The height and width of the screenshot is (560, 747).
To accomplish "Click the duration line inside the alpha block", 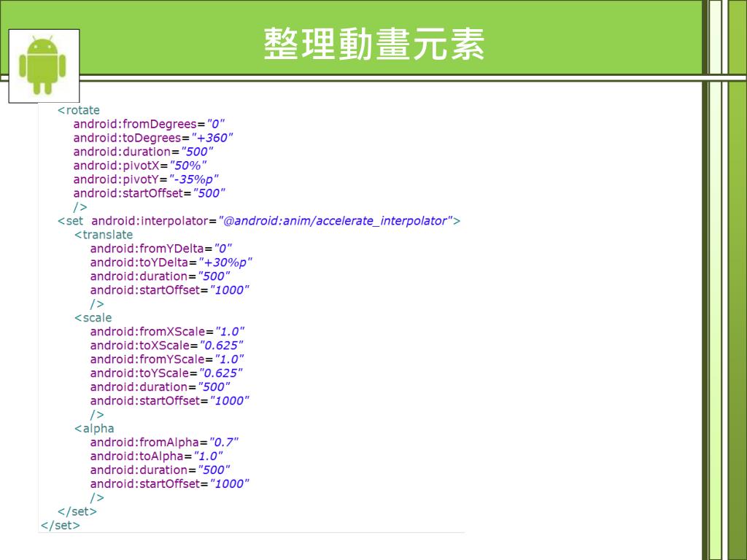I will pyautogui.click(x=160, y=470).
